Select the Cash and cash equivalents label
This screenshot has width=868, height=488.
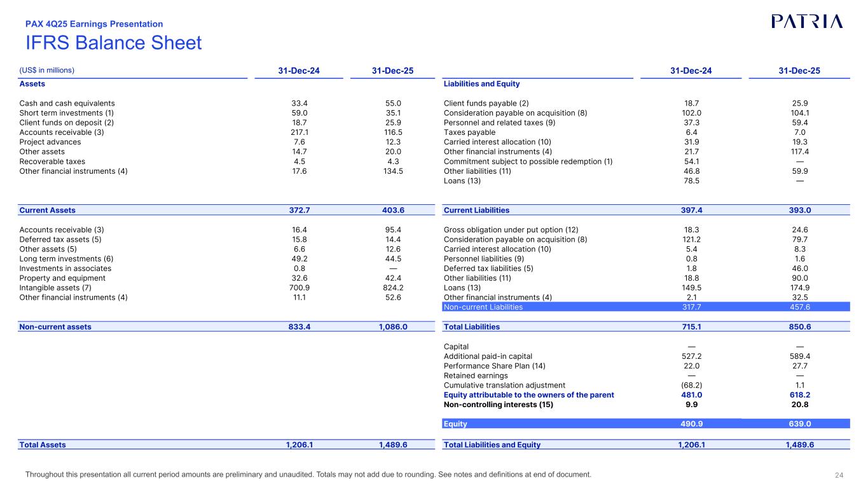point(67,103)
